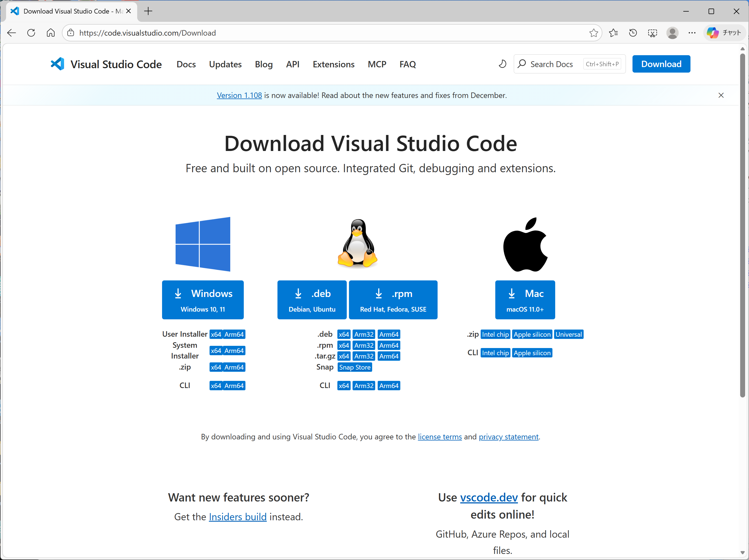
Task: Go to browser home icon
Action: [x=51, y=33]
